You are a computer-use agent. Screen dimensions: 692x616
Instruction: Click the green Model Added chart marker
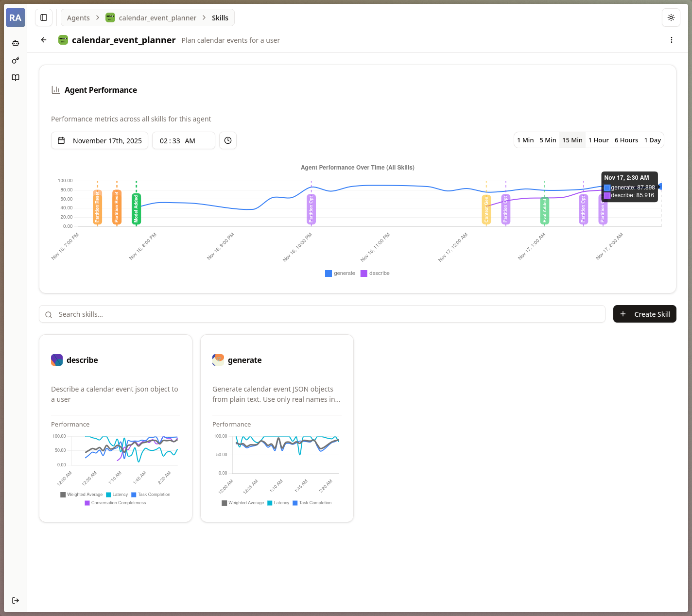136,208
